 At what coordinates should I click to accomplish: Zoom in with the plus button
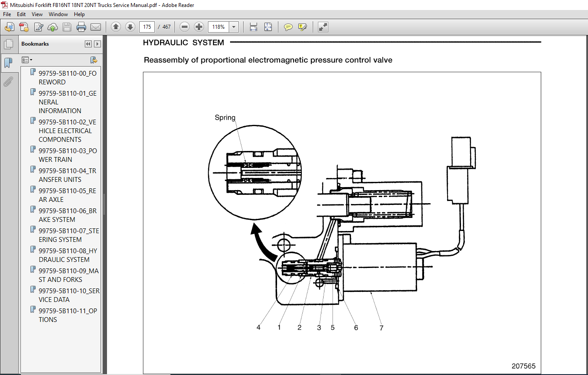tap(199, 27)
